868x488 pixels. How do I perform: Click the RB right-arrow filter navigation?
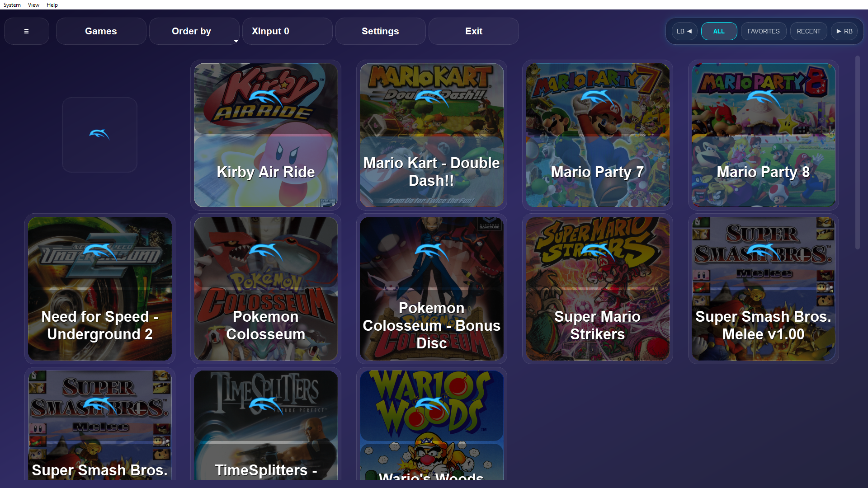pyautogui.click(x=844, y=31)
